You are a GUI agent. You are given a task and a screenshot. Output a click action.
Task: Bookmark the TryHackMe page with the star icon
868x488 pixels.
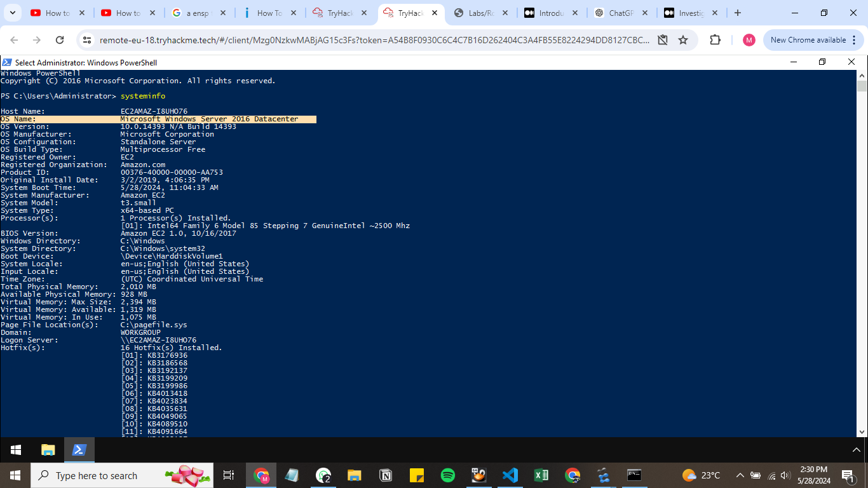click(x=683, y=39)
